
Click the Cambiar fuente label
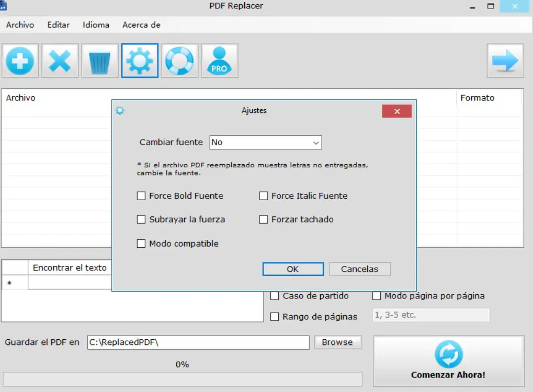171,142
